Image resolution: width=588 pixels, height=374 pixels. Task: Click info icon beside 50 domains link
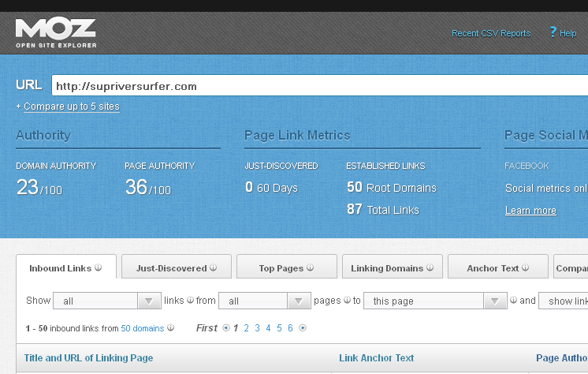pyautogui.click(x=170, y=327)
